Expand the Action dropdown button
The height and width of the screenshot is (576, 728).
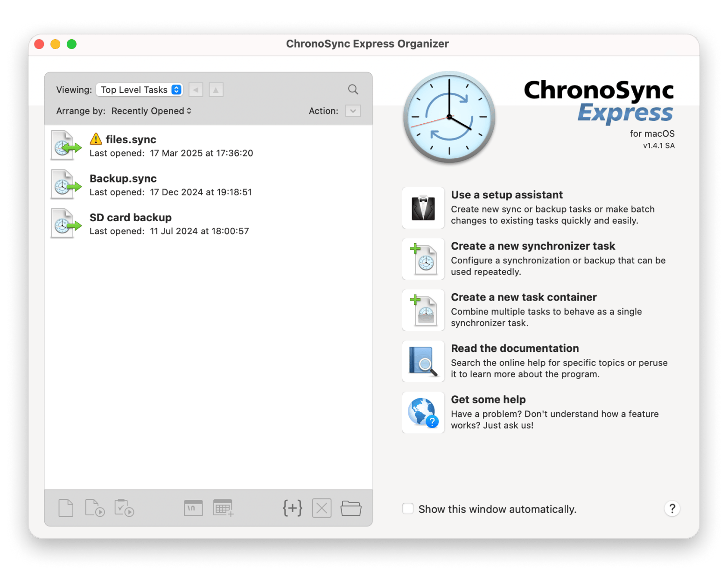[353, 111]
